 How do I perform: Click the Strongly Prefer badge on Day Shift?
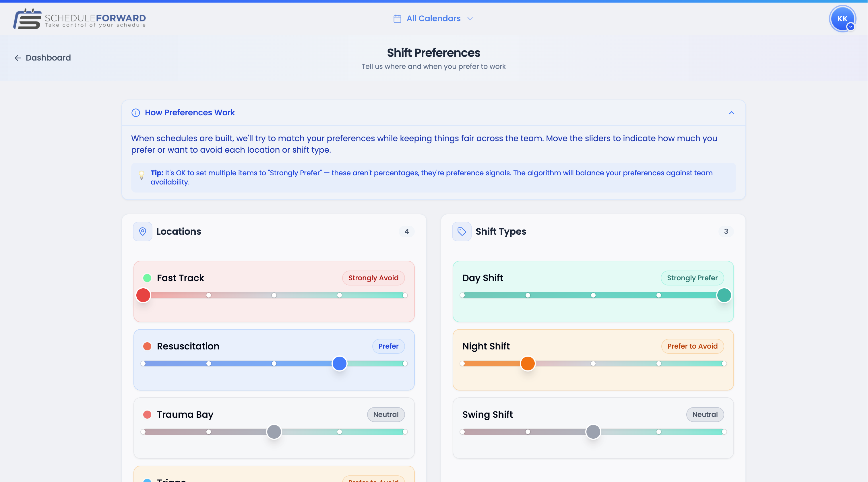tap(692, 278)
